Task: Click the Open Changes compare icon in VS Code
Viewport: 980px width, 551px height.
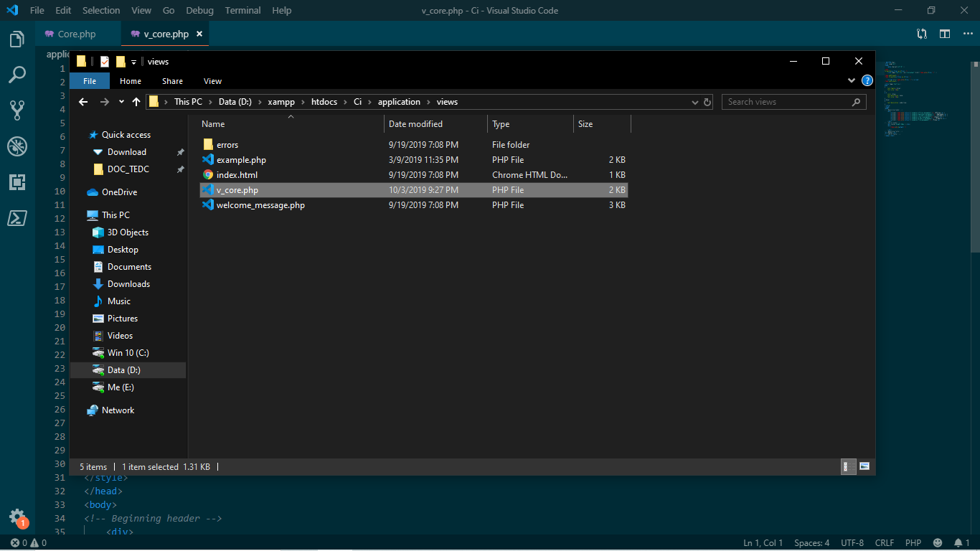Action: (x=922, y=34)
